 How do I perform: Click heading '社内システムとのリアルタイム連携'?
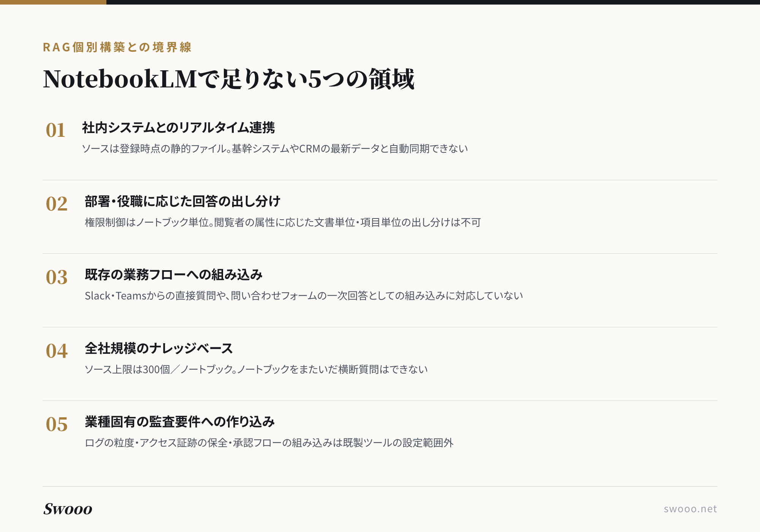[x=178, y=128]
